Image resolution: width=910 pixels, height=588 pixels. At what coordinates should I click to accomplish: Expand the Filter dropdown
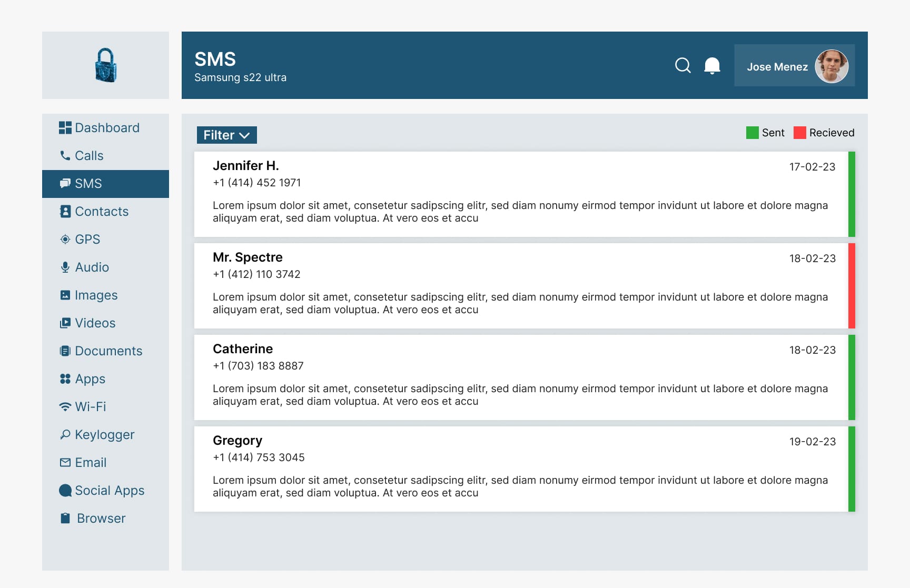226,135
